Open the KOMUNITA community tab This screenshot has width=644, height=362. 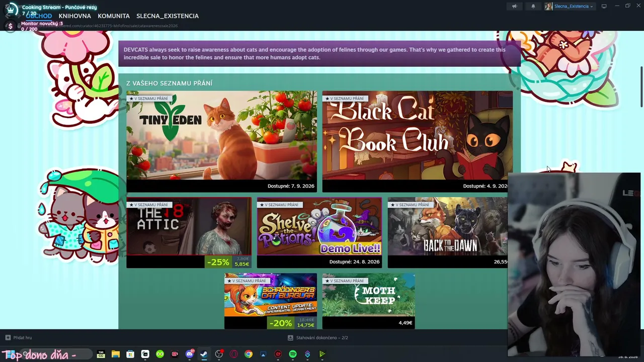point(114,16)
